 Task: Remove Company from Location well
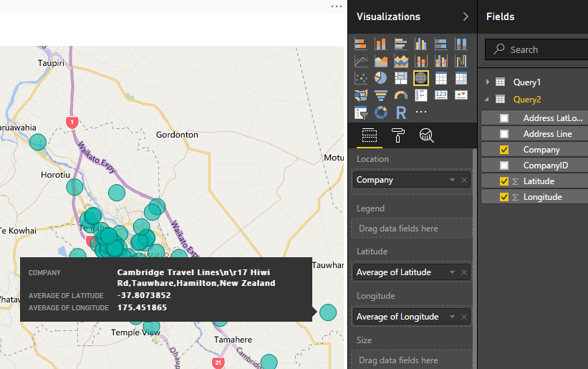pos(464,180)
